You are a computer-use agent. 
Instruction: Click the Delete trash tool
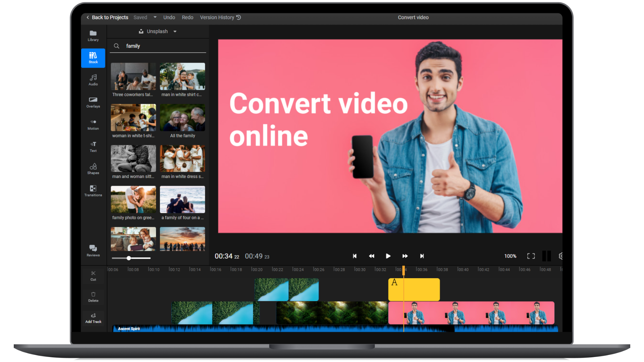(x=93, y=297)
